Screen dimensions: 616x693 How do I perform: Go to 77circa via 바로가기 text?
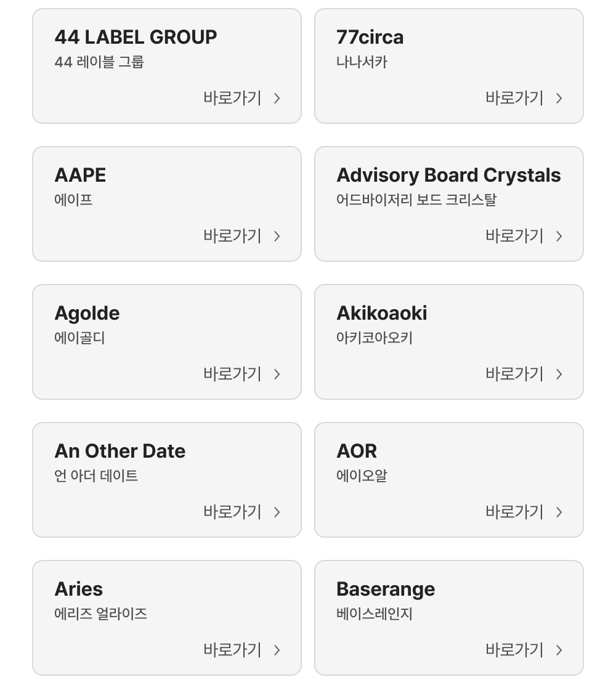[x=514, y=98]
